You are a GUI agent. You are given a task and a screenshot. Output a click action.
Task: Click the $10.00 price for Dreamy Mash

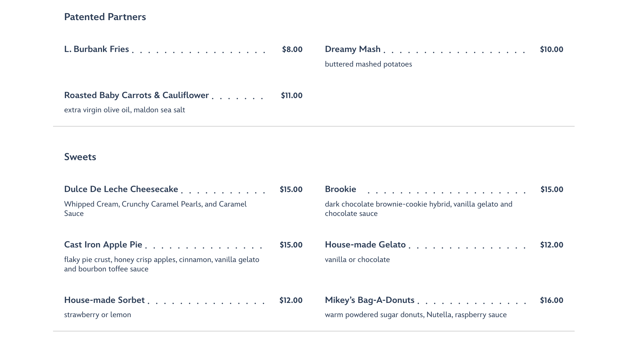(x=551, y=49)
